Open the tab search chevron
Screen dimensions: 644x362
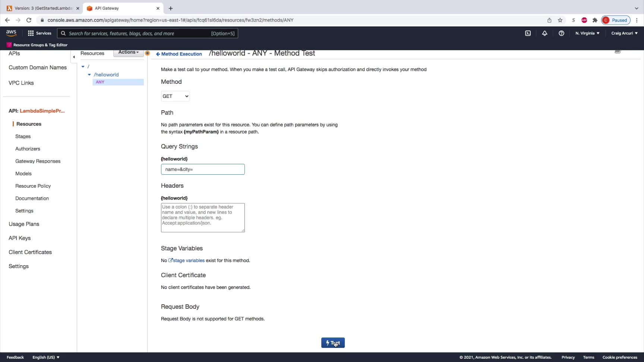coord(637,8)
